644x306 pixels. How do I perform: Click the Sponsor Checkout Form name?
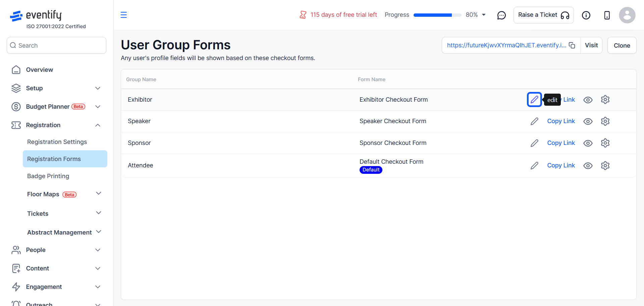[x=393, y=143]
